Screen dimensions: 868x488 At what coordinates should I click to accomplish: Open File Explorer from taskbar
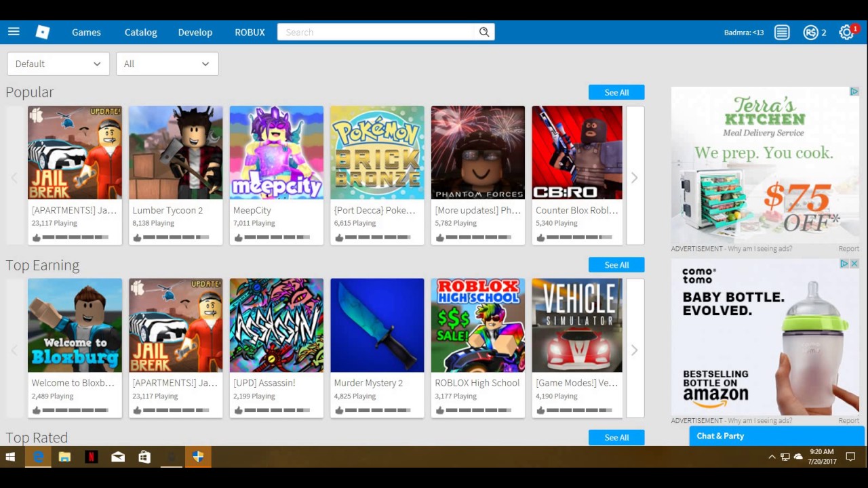(x=64, y=457)
